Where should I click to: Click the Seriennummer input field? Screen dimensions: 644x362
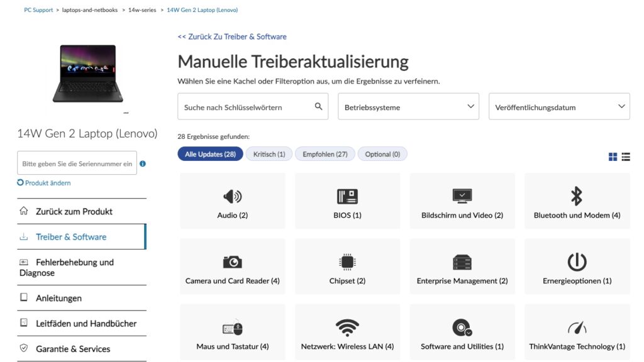pos(77,163)
